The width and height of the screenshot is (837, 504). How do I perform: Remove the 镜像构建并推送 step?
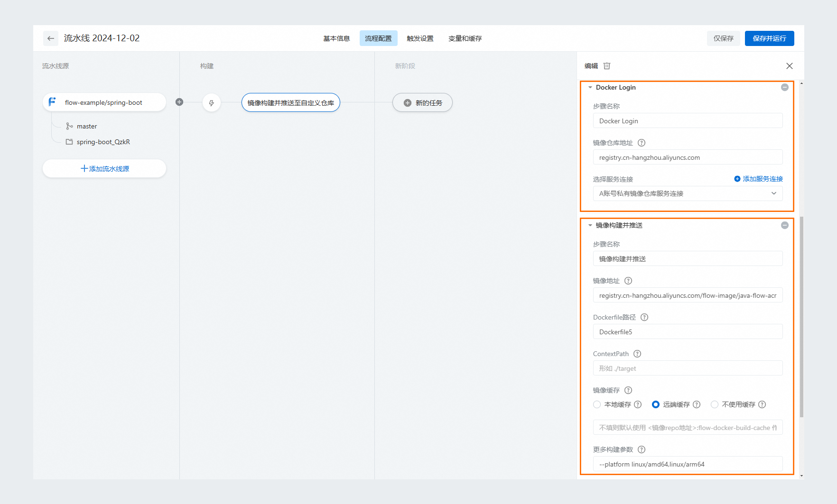785,225
